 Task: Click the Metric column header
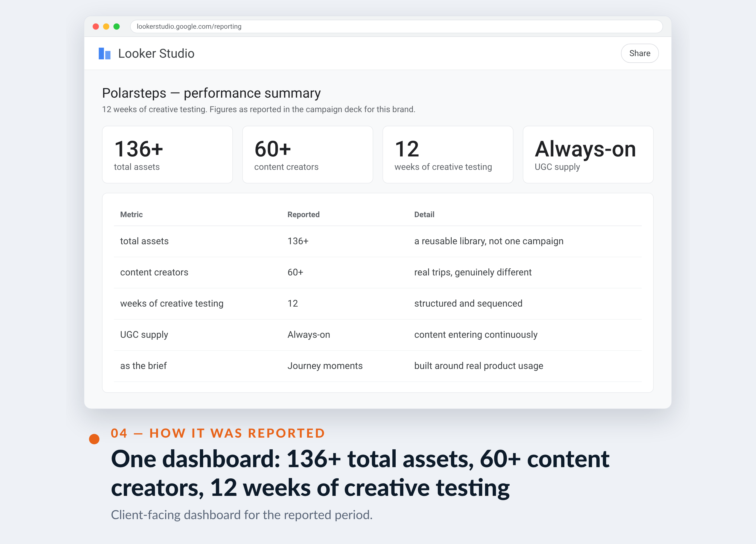pyautogui.click(x=131, y=214)
